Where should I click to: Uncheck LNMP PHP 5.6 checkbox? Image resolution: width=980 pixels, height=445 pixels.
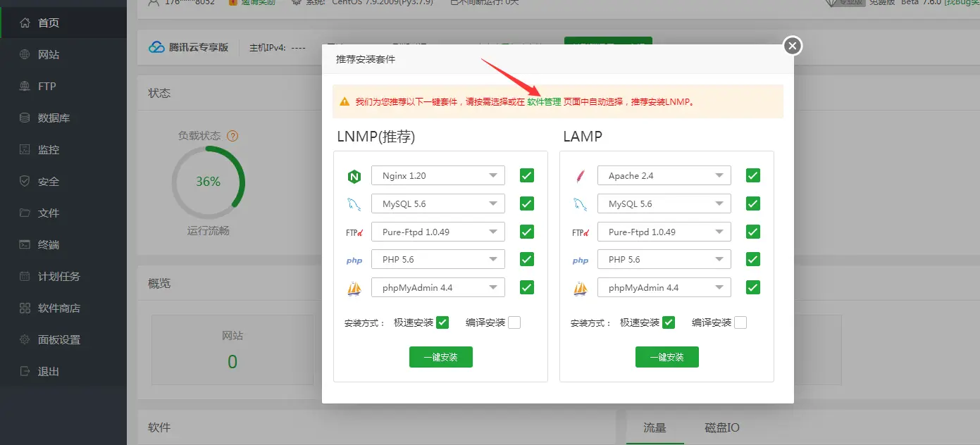[527, 259]
